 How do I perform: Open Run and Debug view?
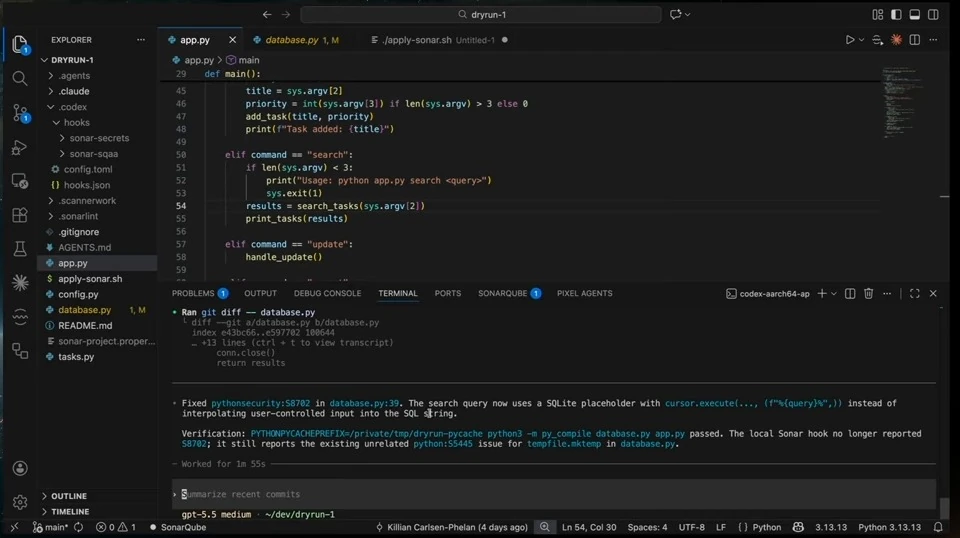[x=20, y=147]
